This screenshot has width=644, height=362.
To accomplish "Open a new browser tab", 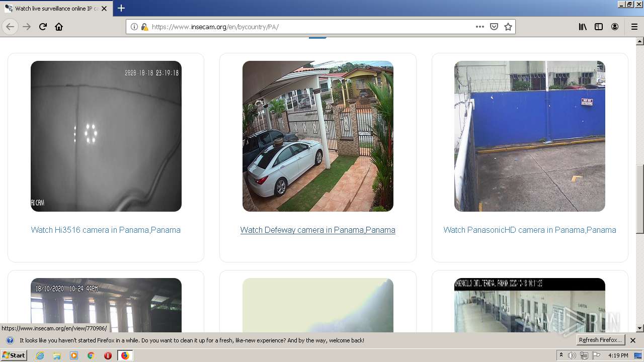I will [121, 8].
